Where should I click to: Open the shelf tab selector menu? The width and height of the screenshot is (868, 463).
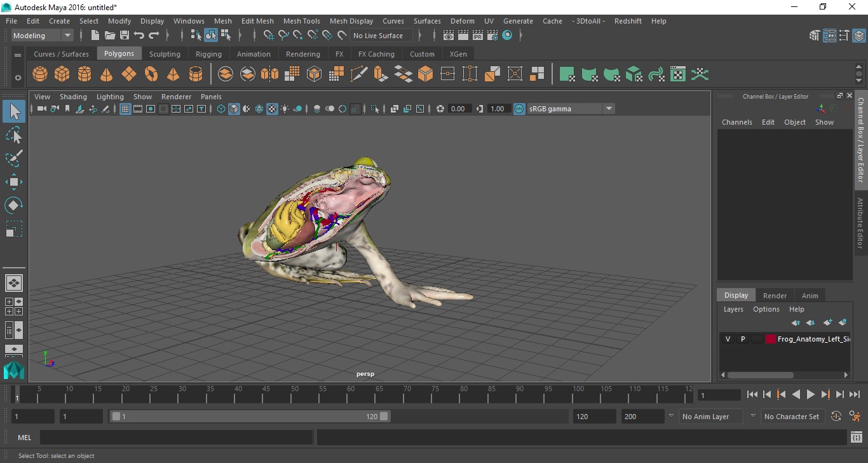18,55
